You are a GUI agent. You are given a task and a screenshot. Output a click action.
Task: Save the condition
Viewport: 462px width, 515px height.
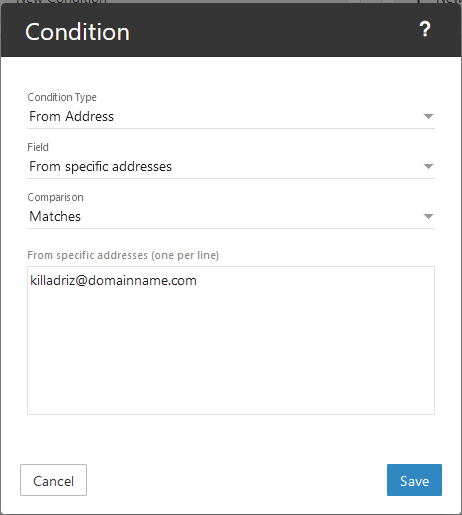[414, 480]
